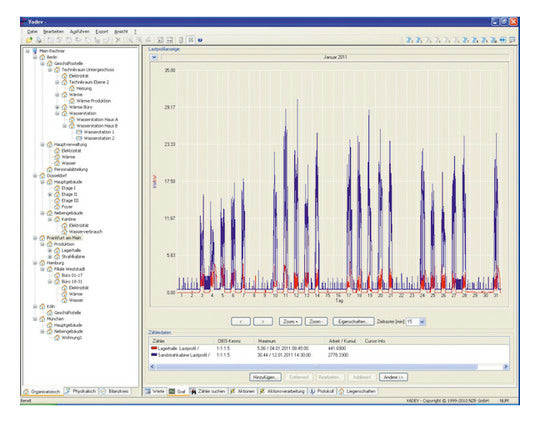Viewport: 540px width, 422px height.
Task: Click the open folder toolbar icon
Action: click(29, 40)
